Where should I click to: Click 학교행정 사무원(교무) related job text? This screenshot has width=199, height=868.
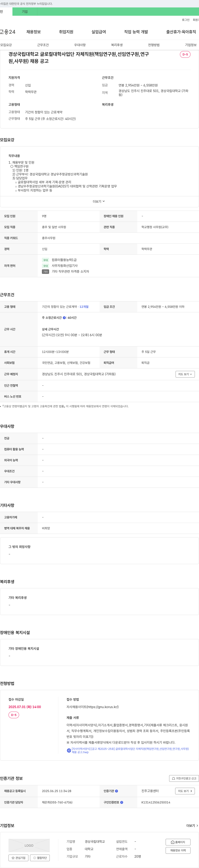point(155,227)
